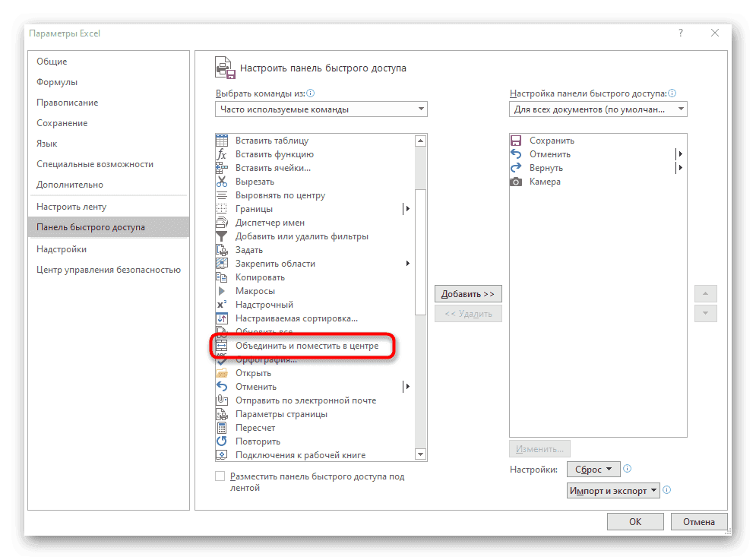
Task: Expand the Вернуть arrow in the right list
Action: pyautogui.click(x=680, y=168)
